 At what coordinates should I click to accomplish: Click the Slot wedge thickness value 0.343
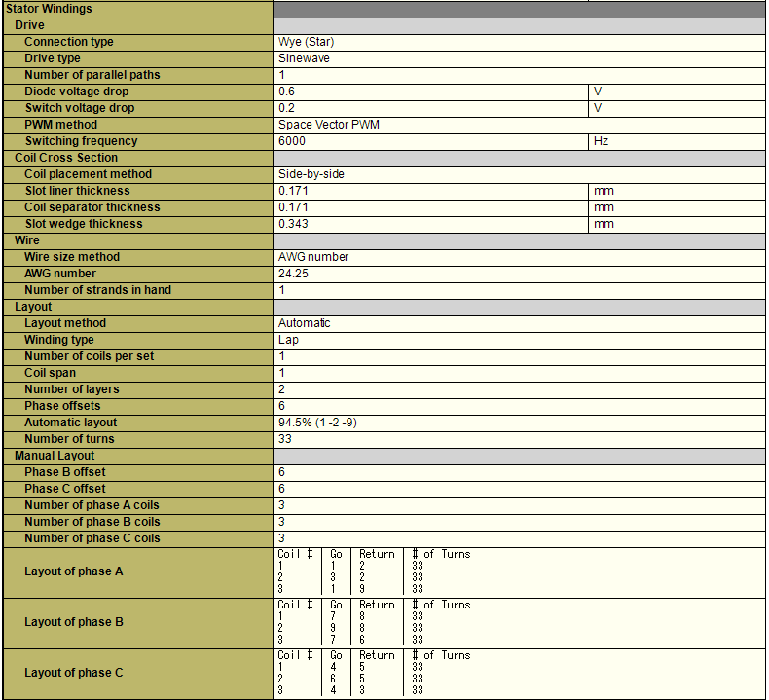click(x=293, y=224)
